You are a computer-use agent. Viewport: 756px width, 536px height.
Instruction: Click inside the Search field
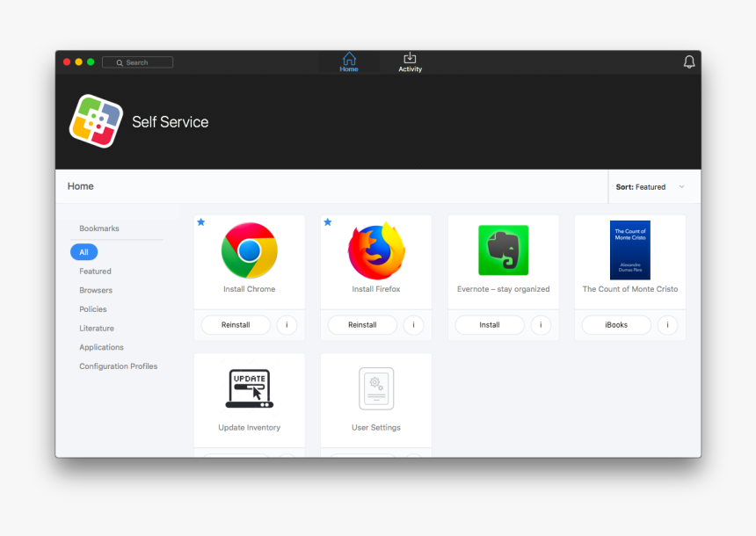click(137, 62)
